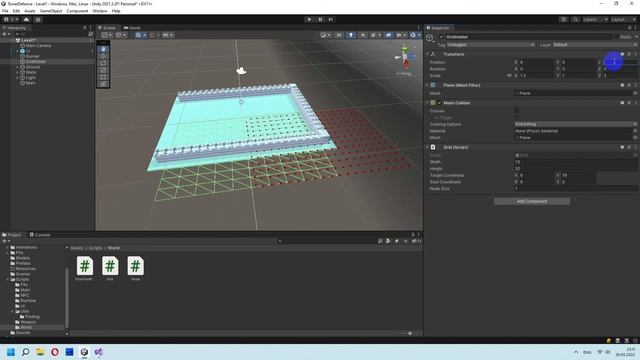Open the Gizmos dropdown in the Scene view
640x360 pixels.
415,35
